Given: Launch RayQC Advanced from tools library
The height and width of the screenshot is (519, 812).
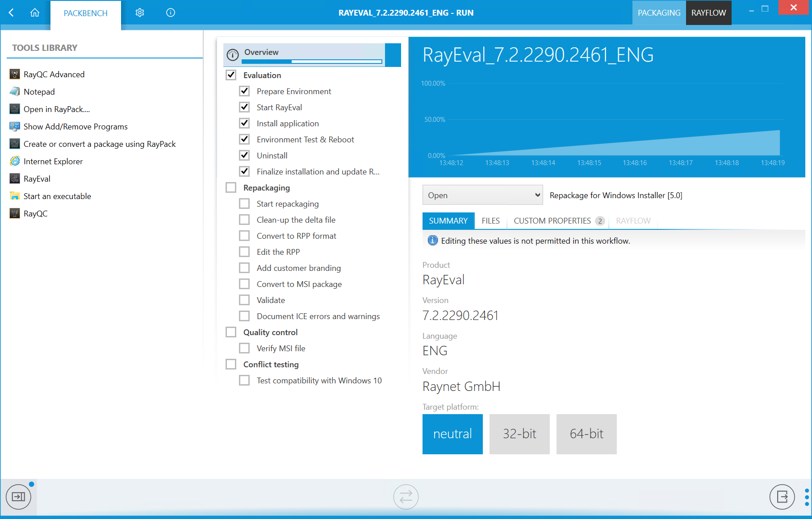Looking at the screenshot, I should point(54,74).
